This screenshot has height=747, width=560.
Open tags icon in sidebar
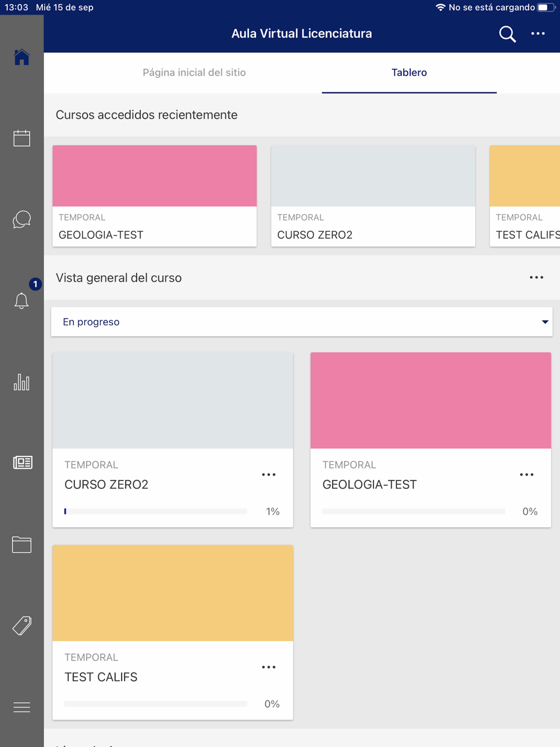click(22, 625)
